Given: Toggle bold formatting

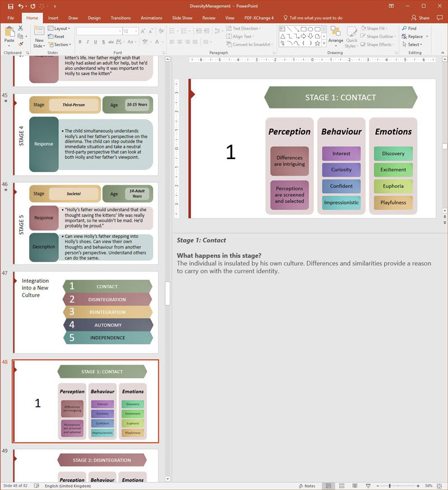Looking at the screenshot, I should (80, 41).
